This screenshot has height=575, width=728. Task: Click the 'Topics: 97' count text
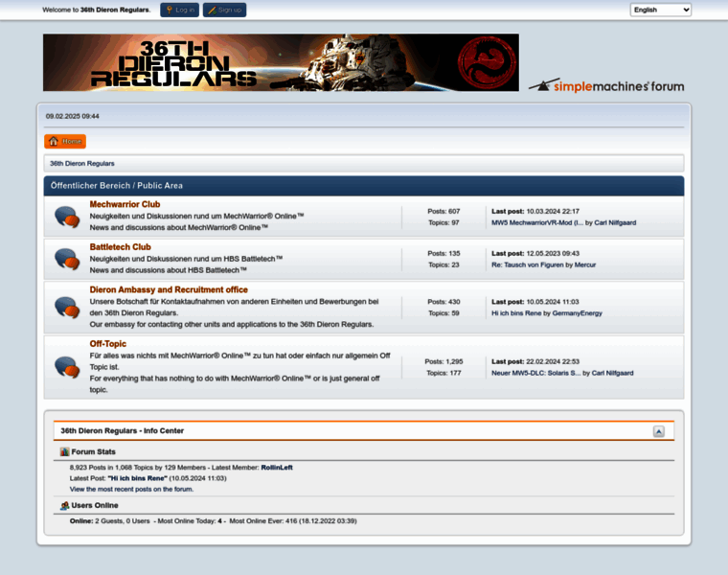[444, 223]
